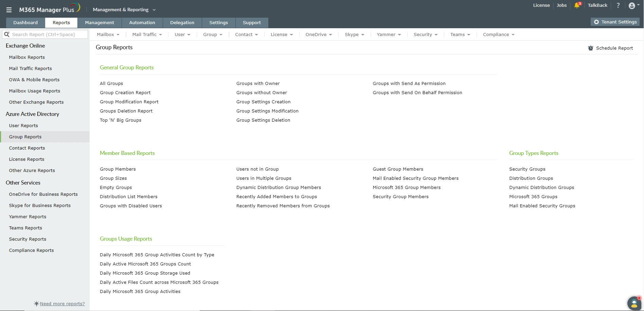Screen dimensions: 644x311
Task: Open the chatbot assistant icon
Action: (634, 303)
